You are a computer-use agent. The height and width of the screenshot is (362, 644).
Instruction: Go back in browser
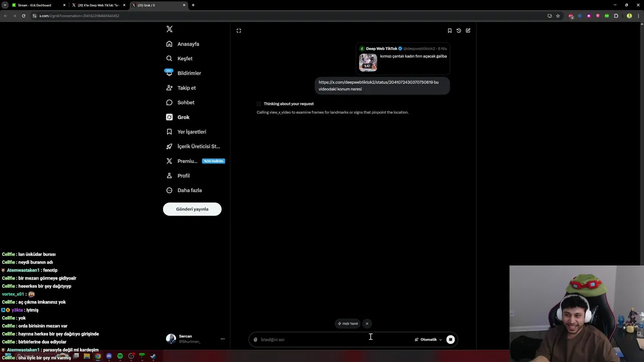click(5, 16)
